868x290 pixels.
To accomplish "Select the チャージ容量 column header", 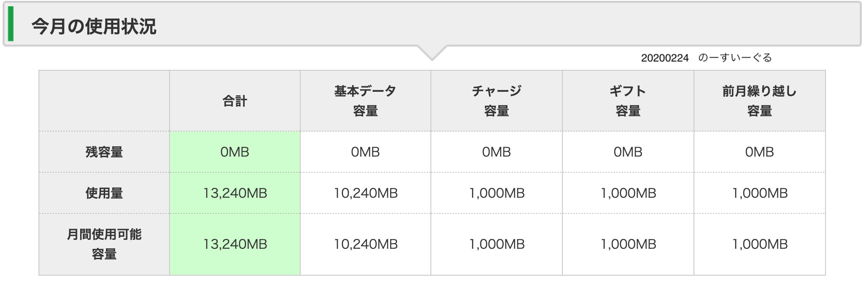I will [497, 101].
